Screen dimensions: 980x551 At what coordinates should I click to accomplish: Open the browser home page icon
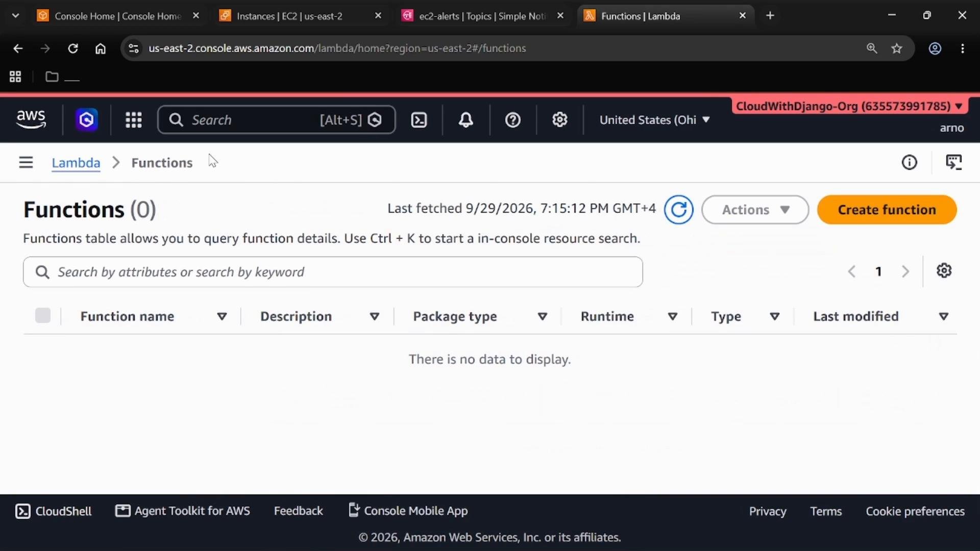tap(101, 48)
